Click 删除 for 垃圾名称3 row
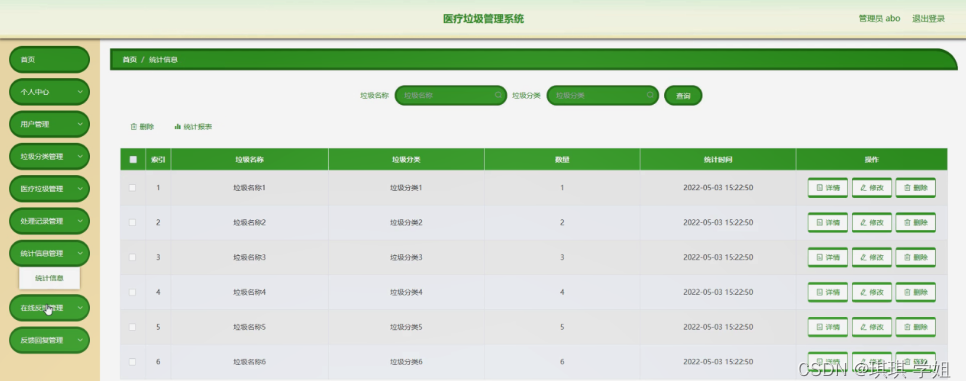This screenshot has height=388, width=966. point(915,257)
